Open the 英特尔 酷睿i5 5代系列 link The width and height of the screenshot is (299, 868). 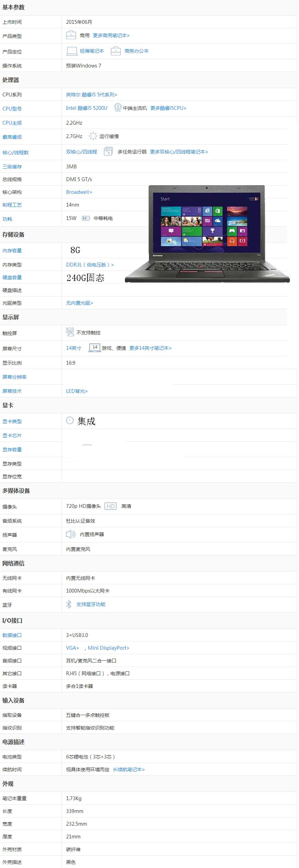tap(92, 95)
